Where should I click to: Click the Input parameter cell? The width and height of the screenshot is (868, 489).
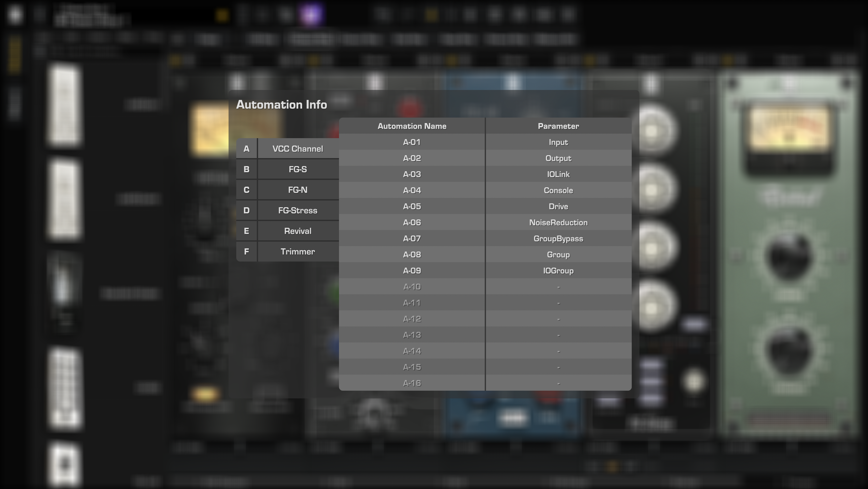(x=558, y=142)
